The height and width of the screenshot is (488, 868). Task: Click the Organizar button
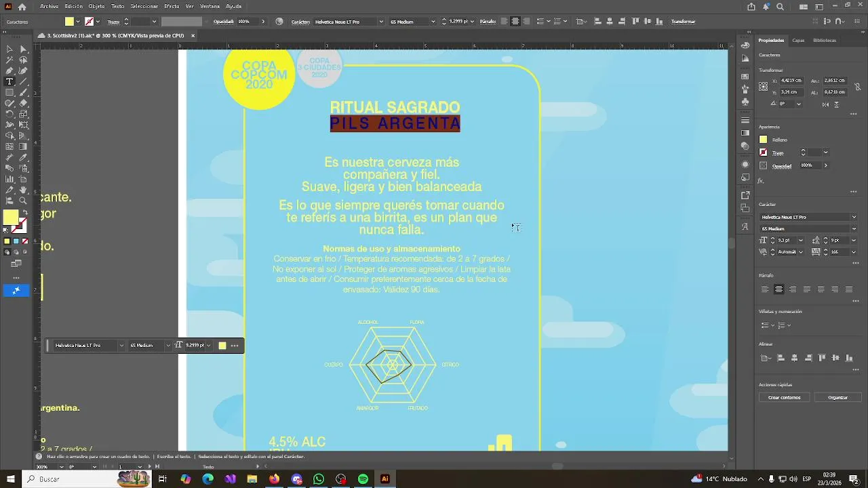[x=837, y=398]
